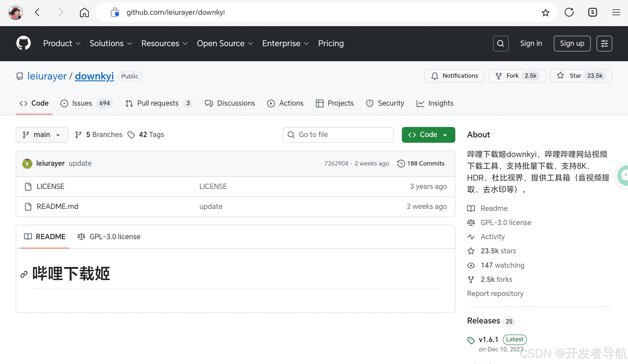The image size is (628, 364).
Task: Open the downkyi repository name link
Action: 94,76
